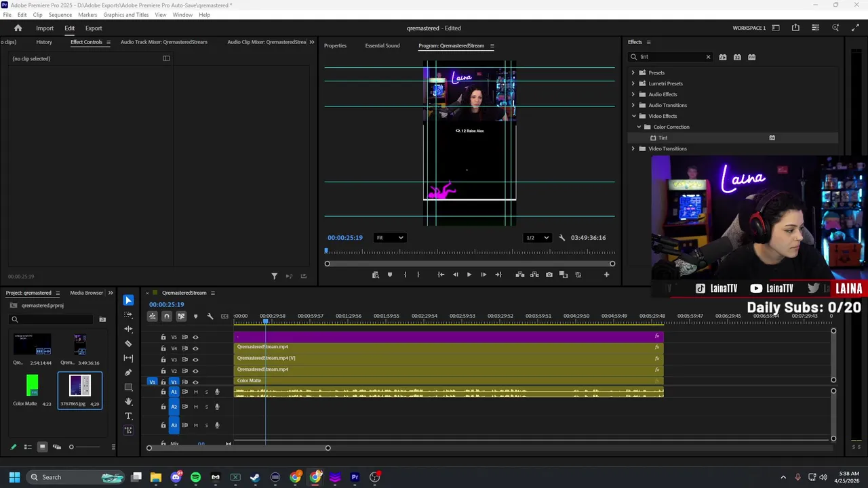868x488 pixels.
Task: Play the sequence in Program monitor
Action: [469, 274]
